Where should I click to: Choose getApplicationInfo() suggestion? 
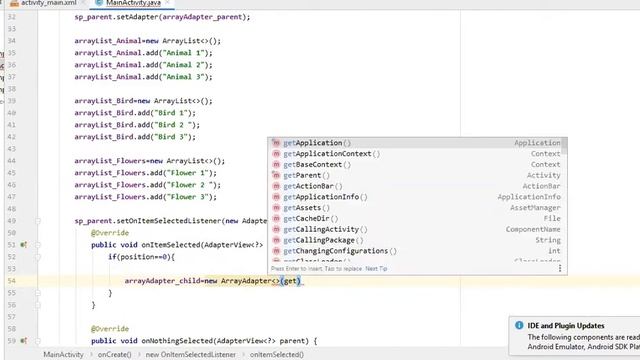(416, 197)
